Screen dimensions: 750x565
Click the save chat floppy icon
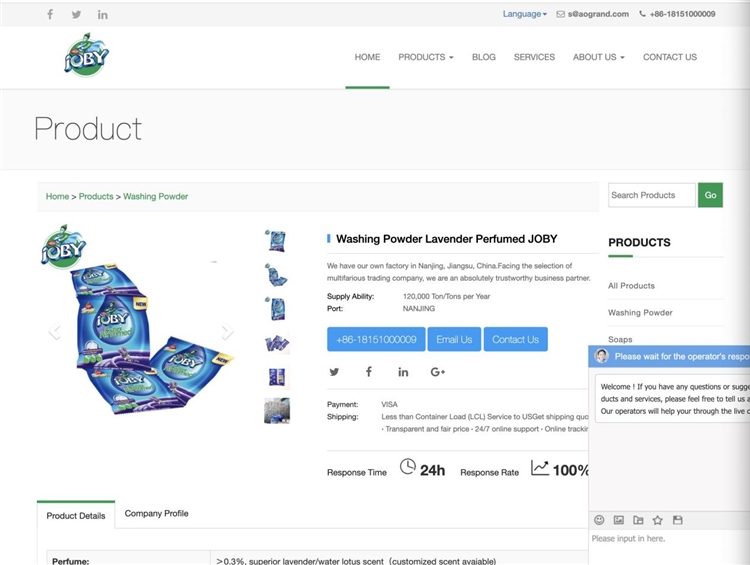tap(677, 520)
